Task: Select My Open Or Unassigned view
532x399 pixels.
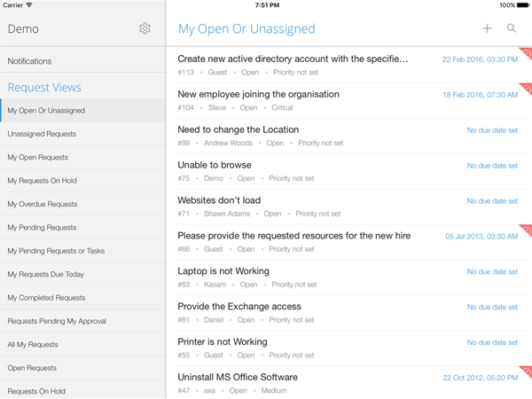Action: coord(46,111)
